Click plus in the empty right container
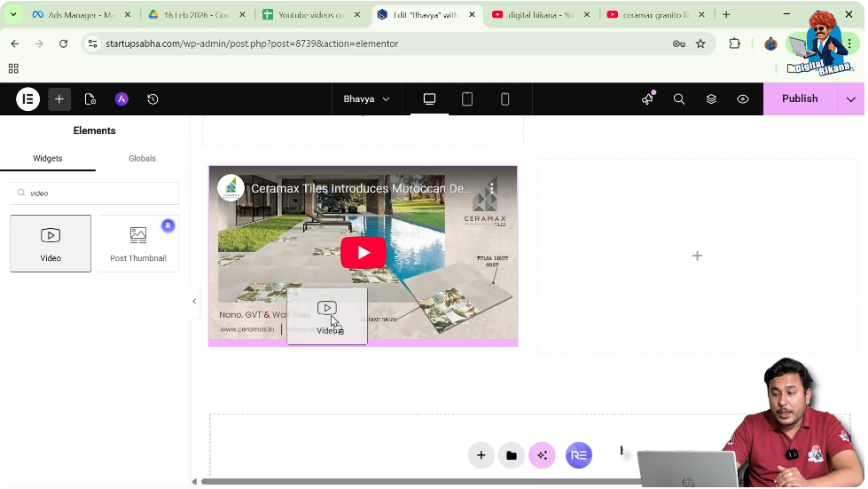 click(x=698, y=256)
